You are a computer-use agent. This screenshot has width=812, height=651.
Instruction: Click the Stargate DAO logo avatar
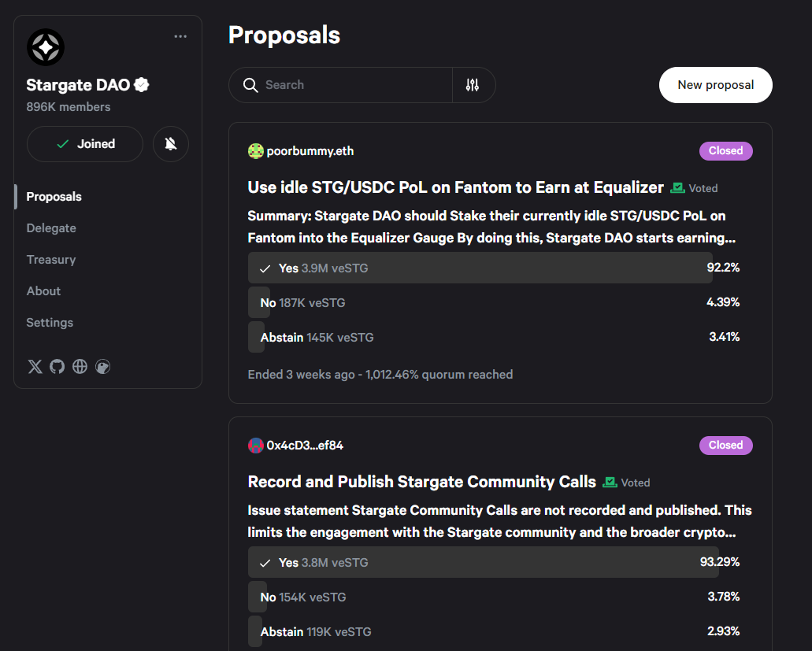coord(46,48)
